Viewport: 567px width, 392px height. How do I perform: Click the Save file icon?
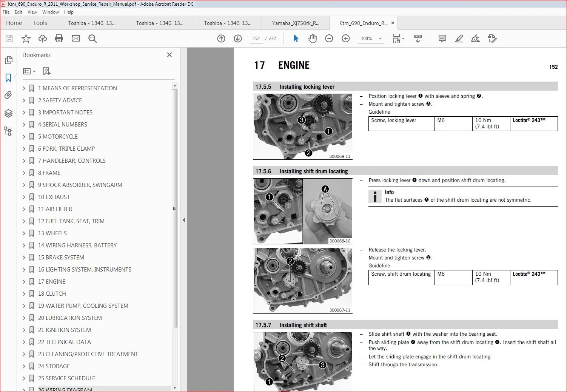click(9, 39)
